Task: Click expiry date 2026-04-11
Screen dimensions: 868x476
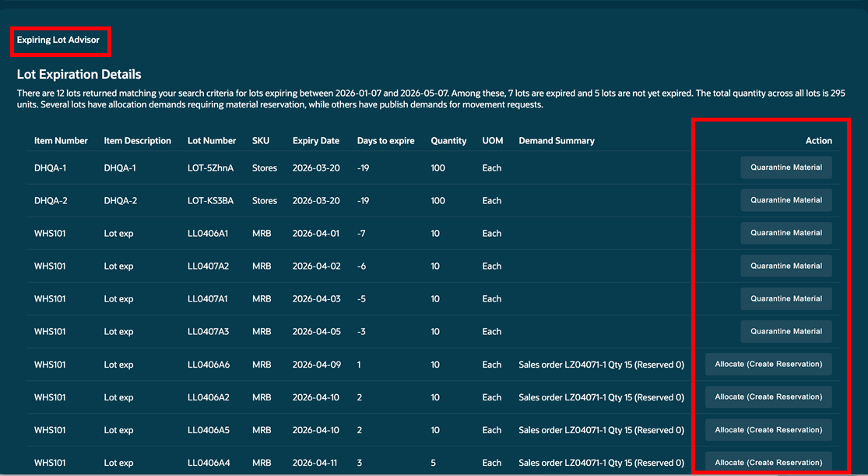Action: (315, 463)
